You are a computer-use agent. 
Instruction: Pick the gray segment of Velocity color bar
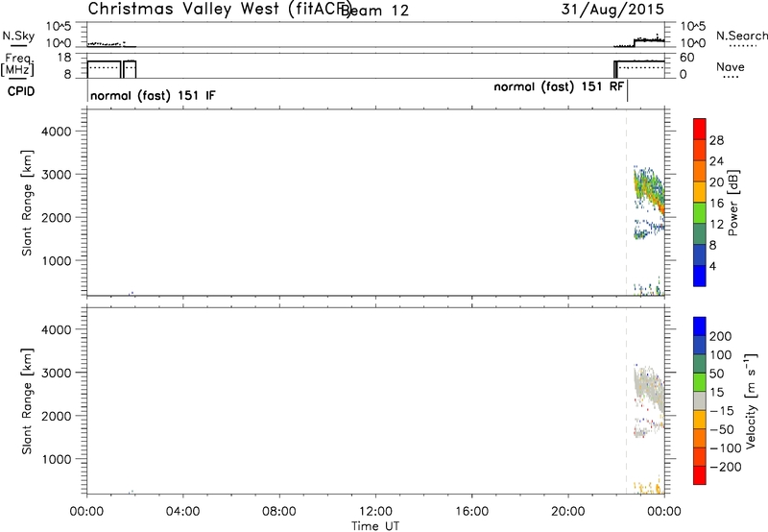(x=700, y=400)
